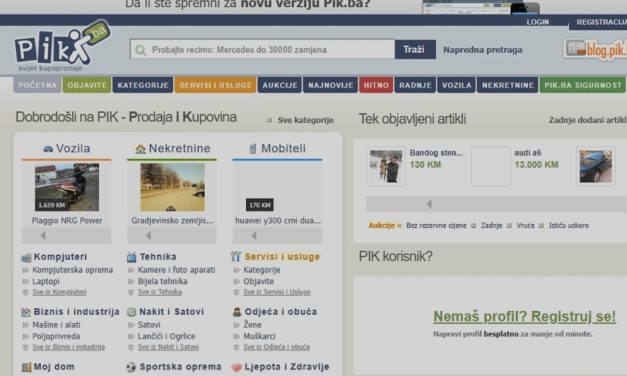Open the audi a6 listing title
The height and width of the screenshot is (376, 627).
(x=527, y=153)
